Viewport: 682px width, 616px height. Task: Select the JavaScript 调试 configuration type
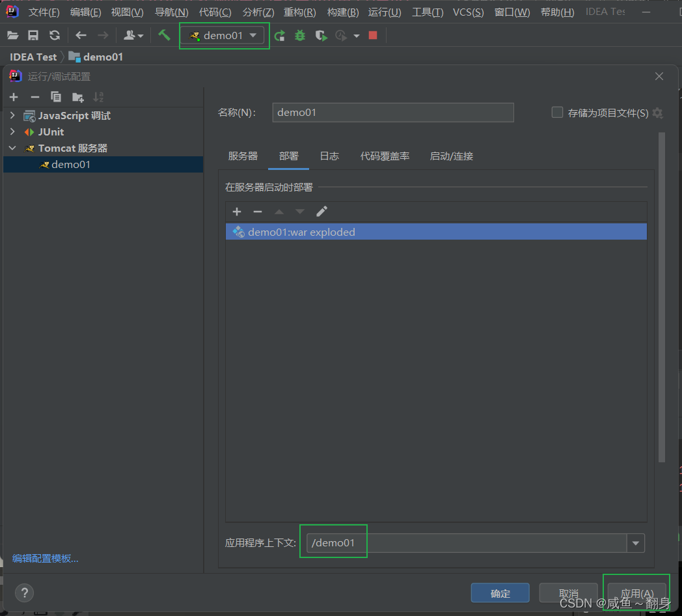click(74, 116)
